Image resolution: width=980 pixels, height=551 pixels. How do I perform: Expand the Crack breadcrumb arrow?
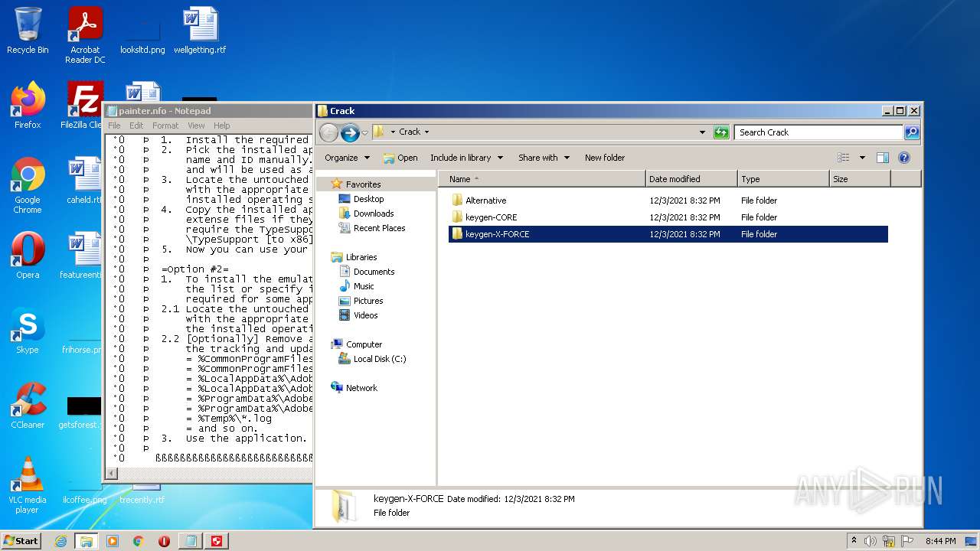[426, 132]
